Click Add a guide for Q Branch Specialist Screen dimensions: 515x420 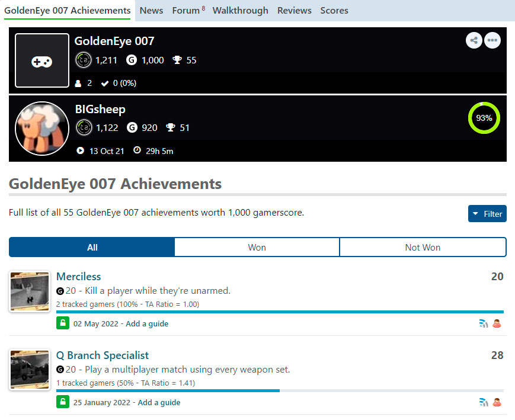pos(159,402)
